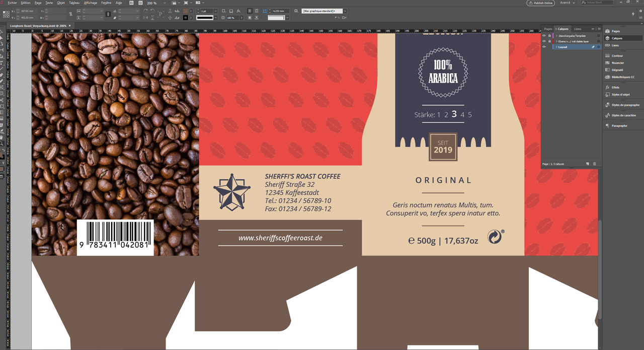The height and width of the screenshot is (350, 644).
Task: Toggle lock on Standvorgabe/Template layer
Action: coord(549,36)
